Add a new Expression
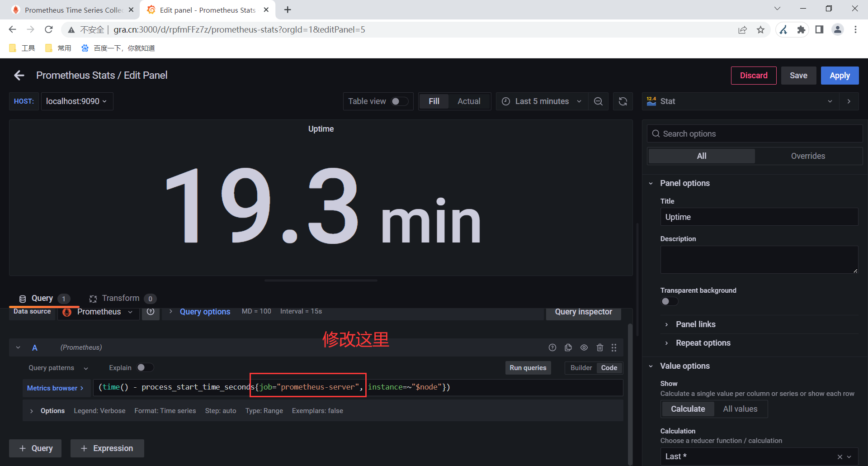Screen dimensions: 868x466 pos(107,448)
